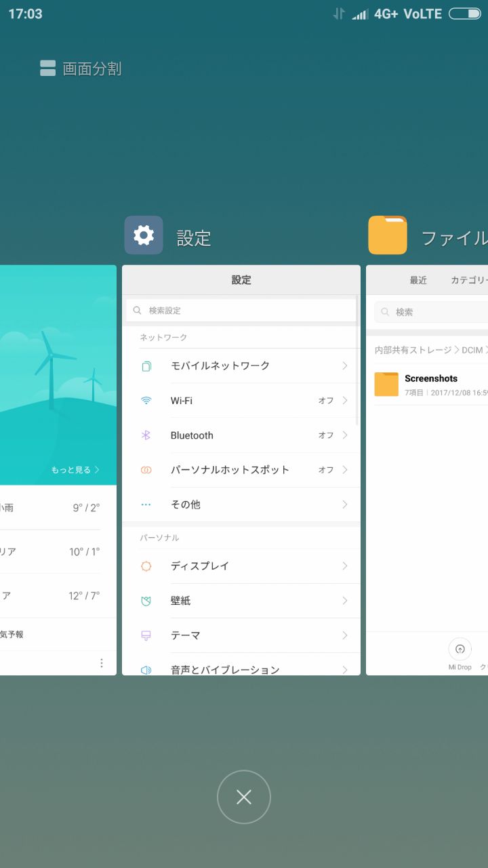
Task: Tap the 検索設定 search field
Action: (x=241, y=311)
